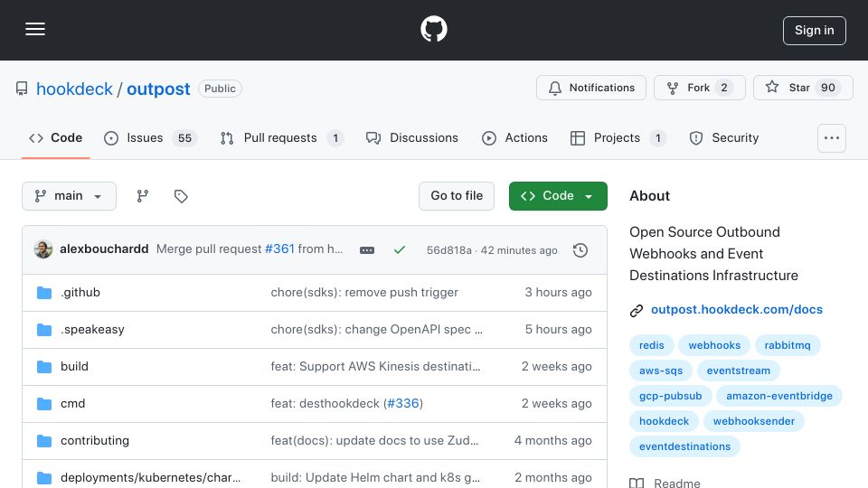Select the rabbitmq topic tag
Viewport: 868px width, 488px height.
[788, 345]
